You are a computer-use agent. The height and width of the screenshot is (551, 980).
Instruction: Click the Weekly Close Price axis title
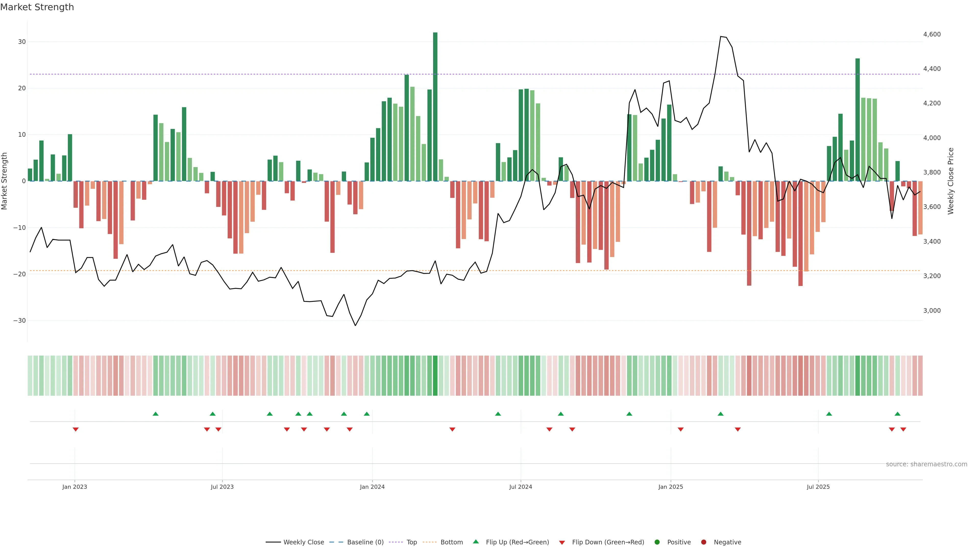[950, 181]
